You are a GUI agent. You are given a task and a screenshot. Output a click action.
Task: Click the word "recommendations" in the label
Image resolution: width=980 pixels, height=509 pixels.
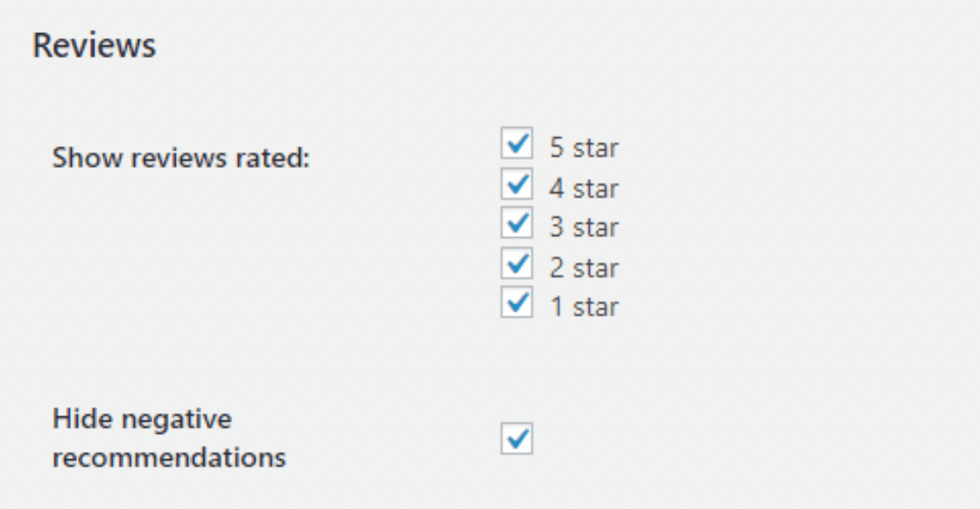click(x=169, y=457)
